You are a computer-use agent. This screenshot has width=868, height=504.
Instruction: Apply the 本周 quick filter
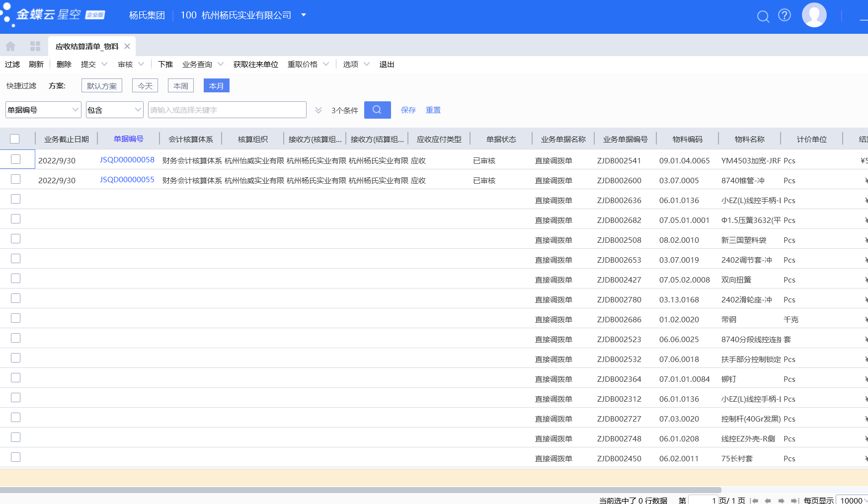click(181, 85)
